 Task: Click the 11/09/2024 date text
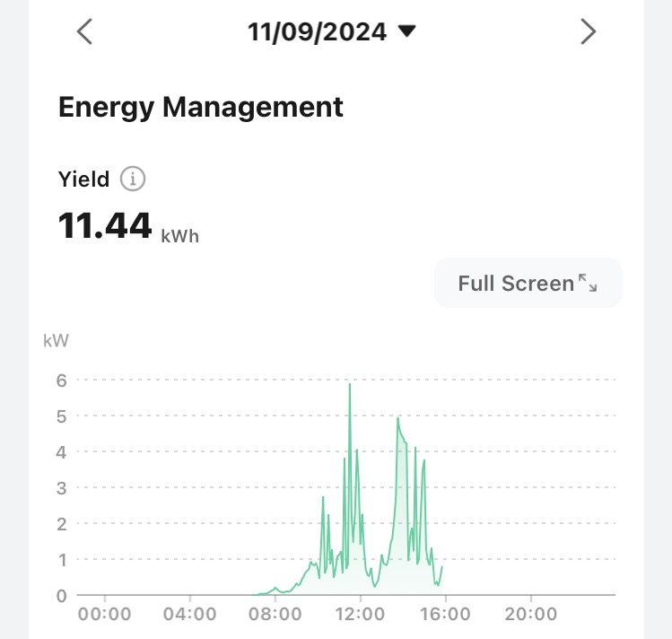pyautogui.click(x=318, y=32)
